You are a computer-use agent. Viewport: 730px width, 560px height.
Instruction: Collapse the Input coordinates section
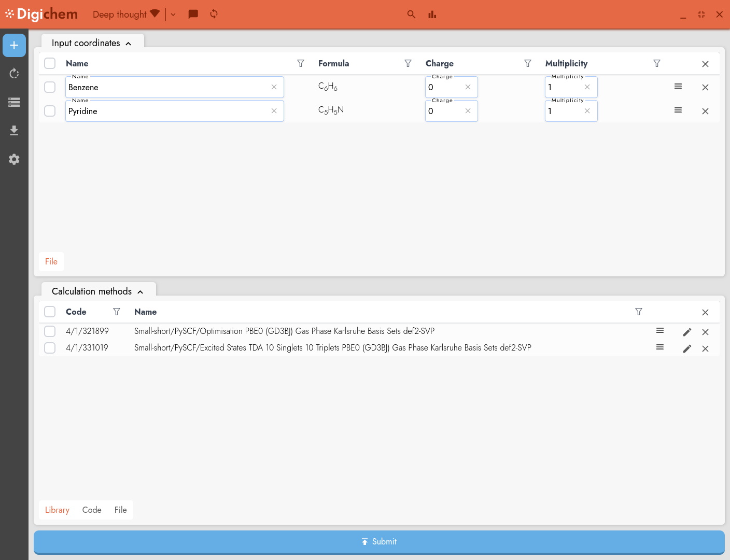pyautogui.click(x=128, y=44)
